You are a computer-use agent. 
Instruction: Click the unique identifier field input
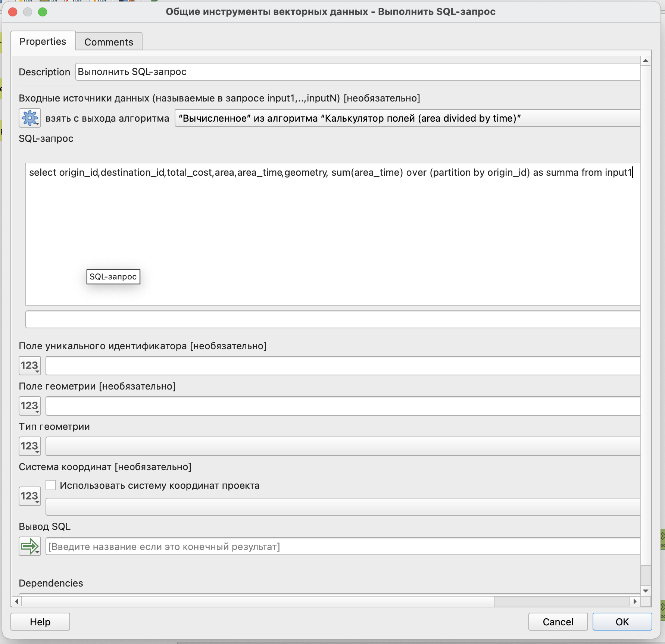click(x=343, y=366)
